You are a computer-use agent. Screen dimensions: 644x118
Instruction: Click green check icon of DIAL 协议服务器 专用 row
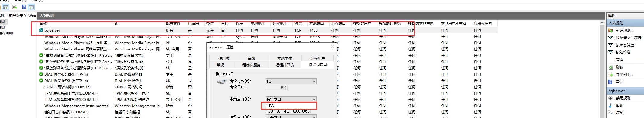tap(41, 74)
